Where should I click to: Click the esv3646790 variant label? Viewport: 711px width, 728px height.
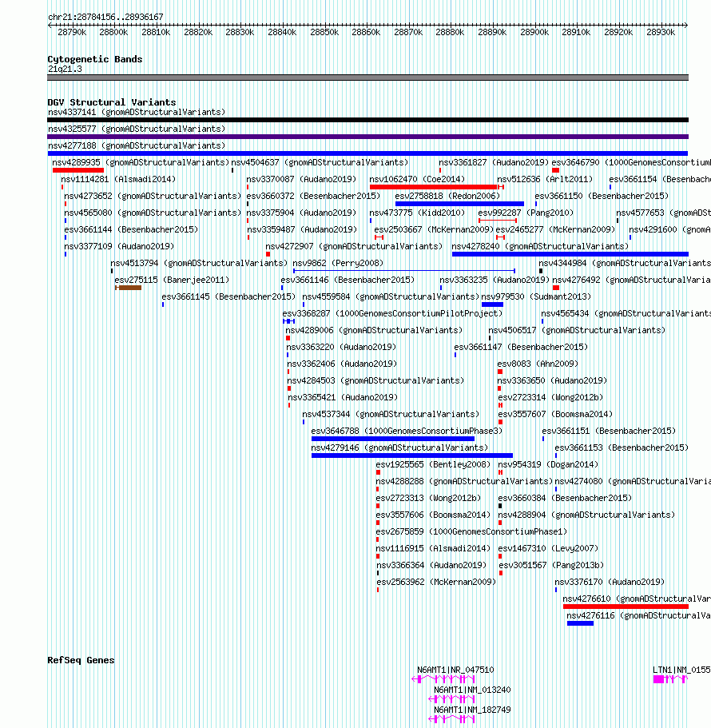[631, 162]
